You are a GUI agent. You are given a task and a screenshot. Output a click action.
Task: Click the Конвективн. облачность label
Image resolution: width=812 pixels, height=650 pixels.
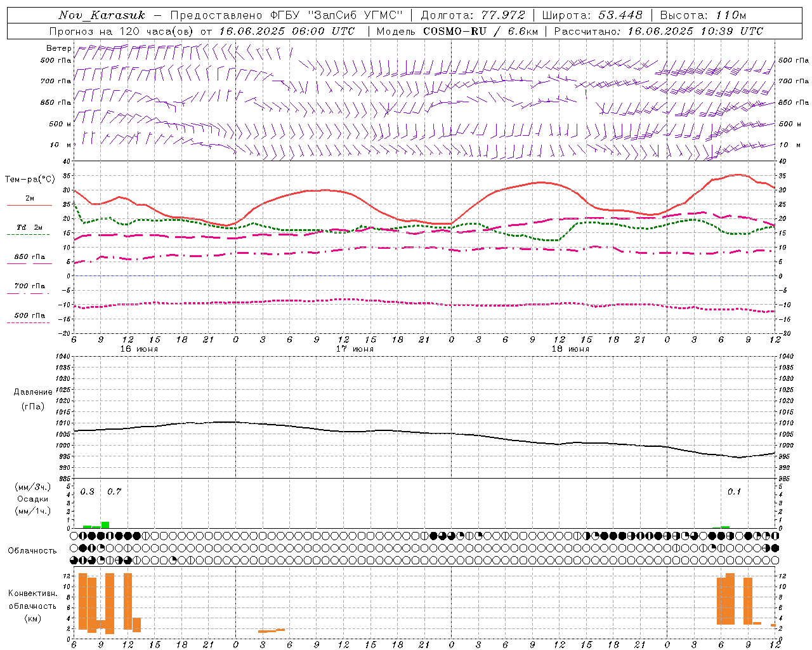coord(32,600)
